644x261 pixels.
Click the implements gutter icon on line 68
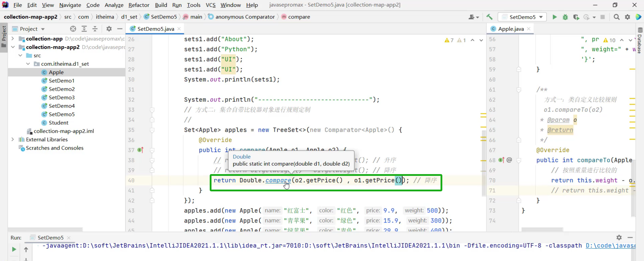click(x=502, y=160)
